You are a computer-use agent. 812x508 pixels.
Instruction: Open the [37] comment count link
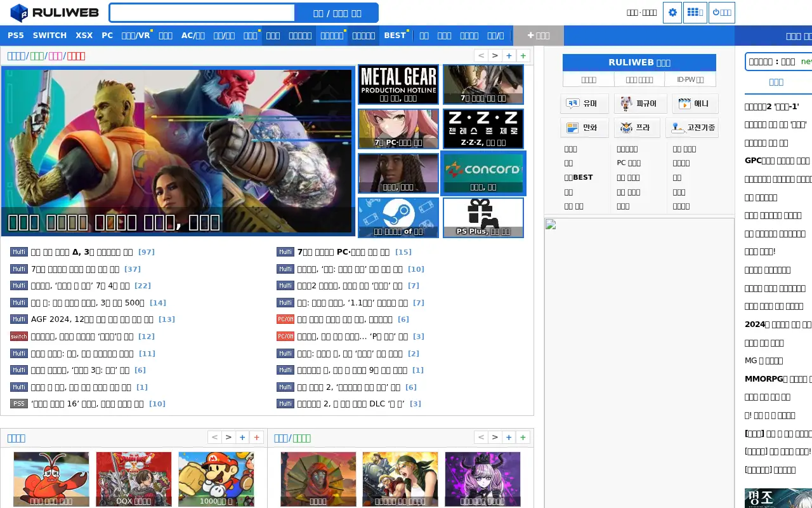click(x=133, y=269)
